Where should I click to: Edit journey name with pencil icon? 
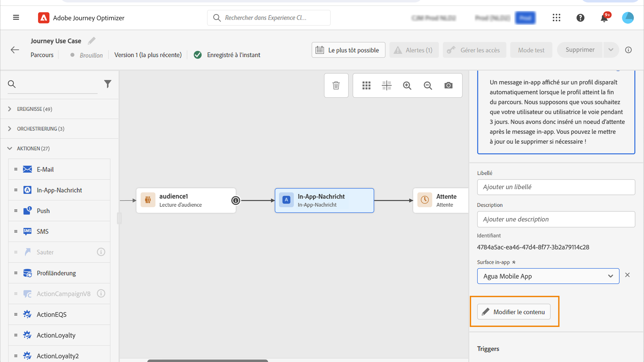[92, 41]
